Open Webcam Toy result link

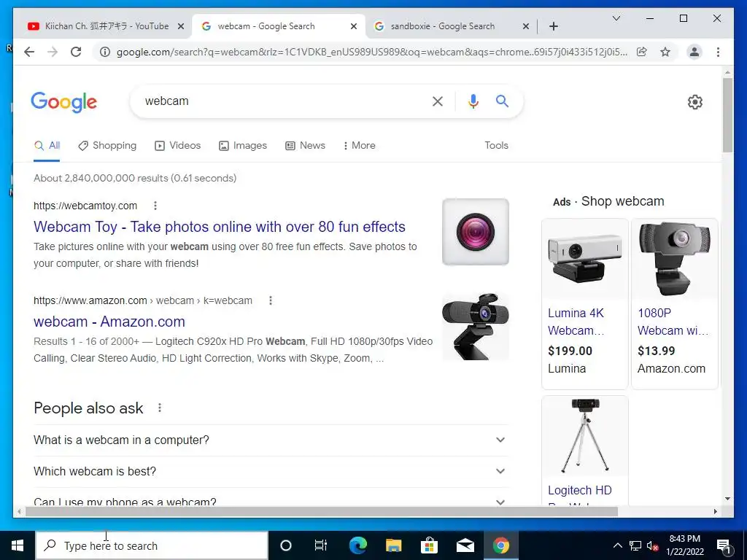[219, 227]
